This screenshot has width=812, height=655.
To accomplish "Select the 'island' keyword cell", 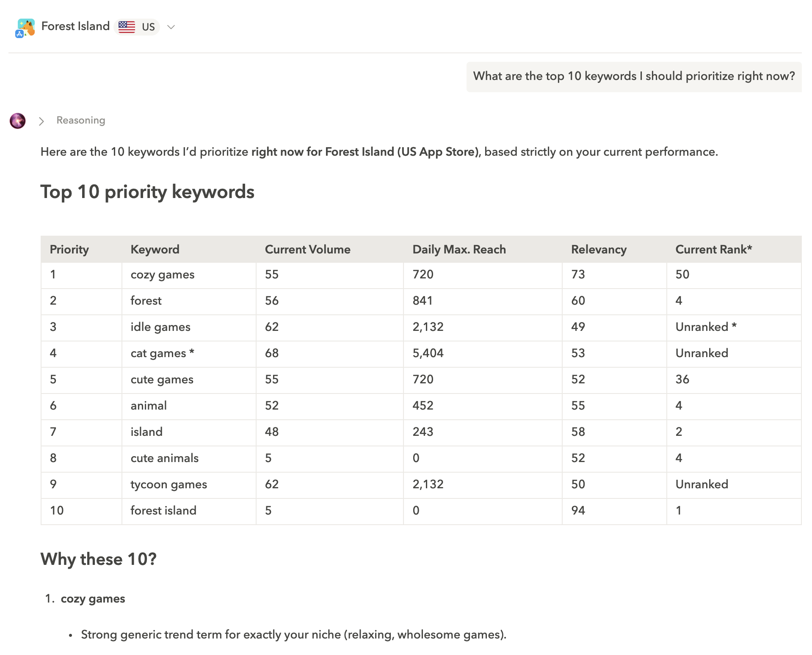I will 189,432.
